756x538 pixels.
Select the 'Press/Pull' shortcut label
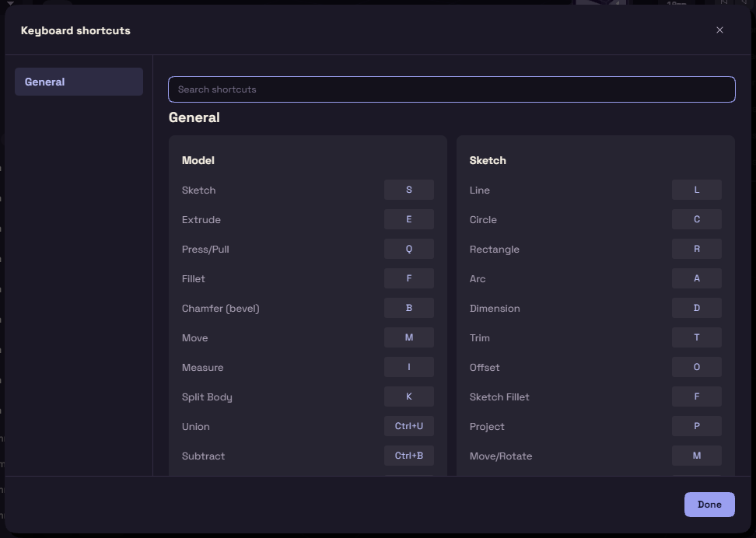[x=205, y=250]
